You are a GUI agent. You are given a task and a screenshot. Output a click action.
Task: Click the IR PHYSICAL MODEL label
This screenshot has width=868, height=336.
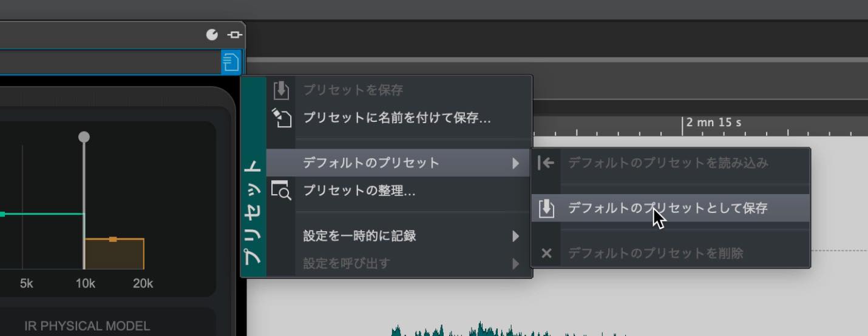[87, 326]
